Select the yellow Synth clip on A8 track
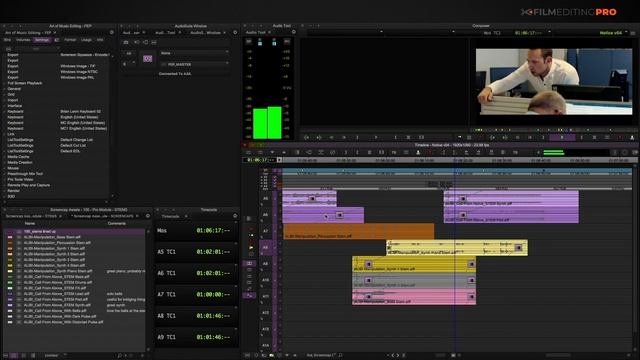The image size is (640, 360). pos(457,247)
